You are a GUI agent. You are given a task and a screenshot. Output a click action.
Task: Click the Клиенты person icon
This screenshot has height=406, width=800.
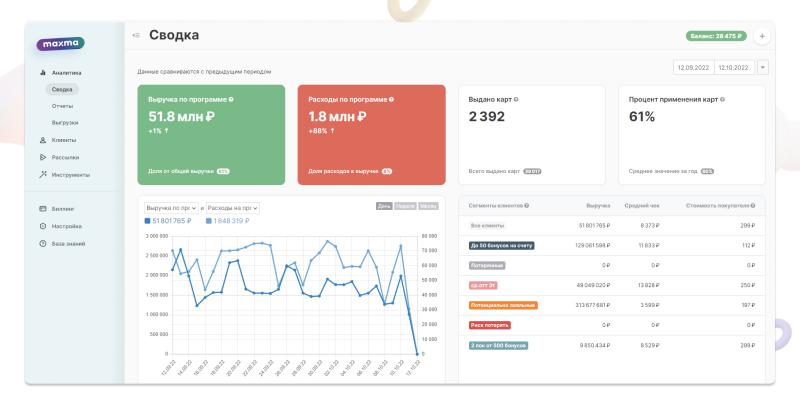pyautogui.click(x=42, y=140)
